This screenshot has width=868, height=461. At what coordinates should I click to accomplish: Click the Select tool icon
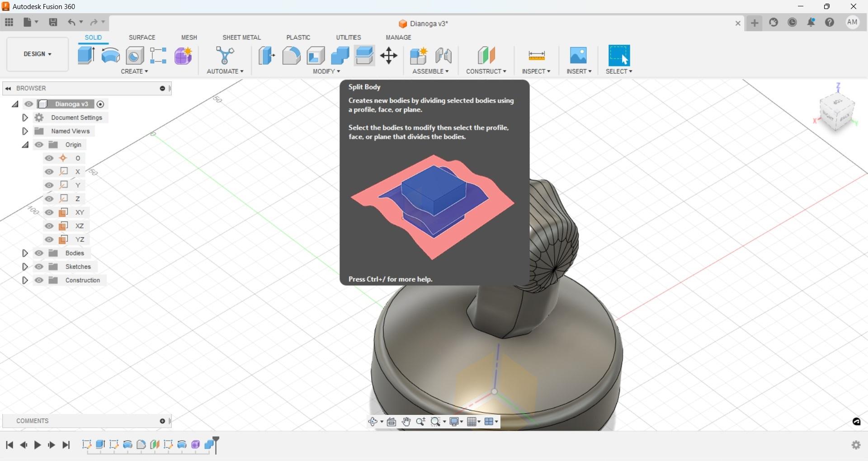pyautogui.click(x=619, y=56)
